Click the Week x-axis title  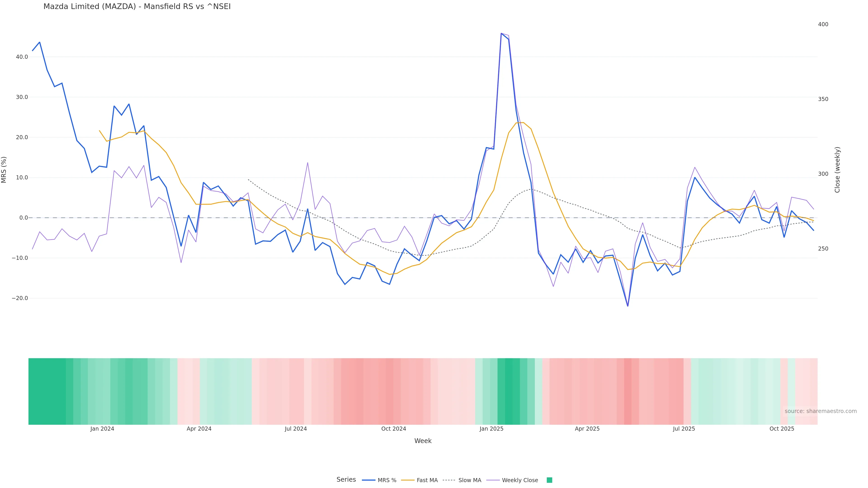(x=423, y=441)
